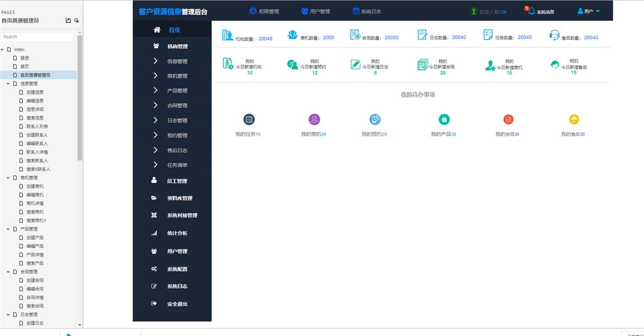Expand the 信息管理 chevron in dark sidebar
Screen dimensions: 644x336
coord(155,61)
